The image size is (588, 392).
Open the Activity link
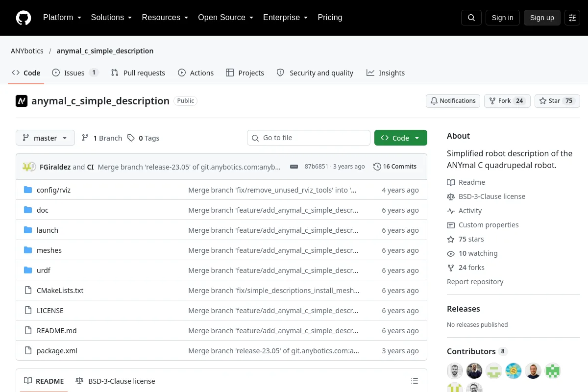[x=465, y=211]
